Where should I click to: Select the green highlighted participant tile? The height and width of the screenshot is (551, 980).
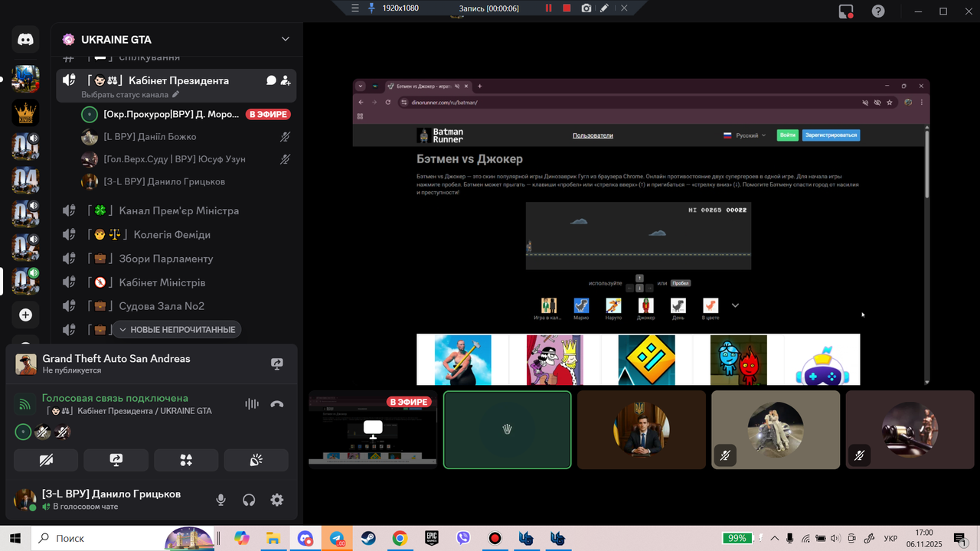[507, 429]
